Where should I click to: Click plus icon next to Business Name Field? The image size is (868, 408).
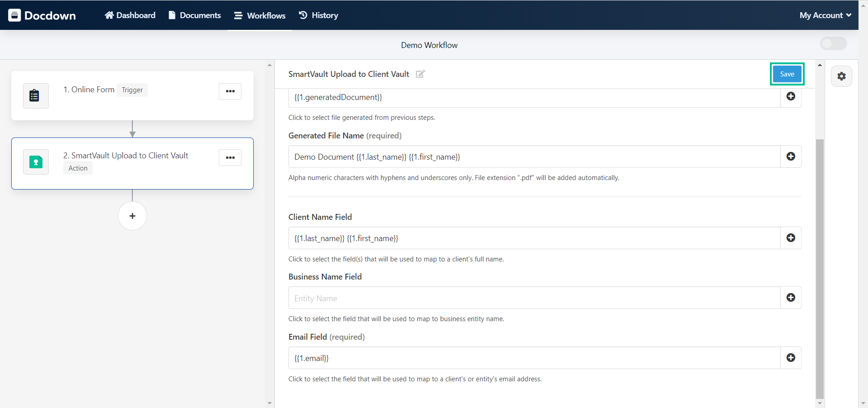coord(791,297)
